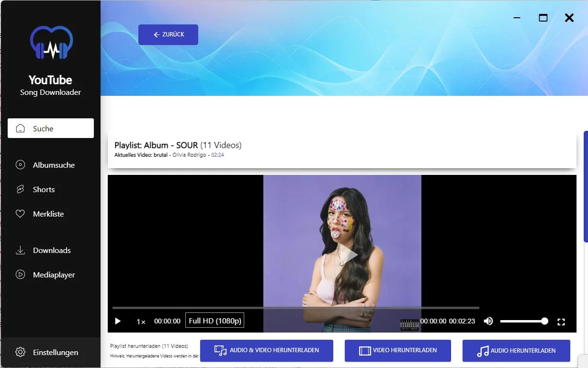Click the elapsed time beside the 1× speed
The width and height of the screenshot is (588, 368).
point(167,322)
